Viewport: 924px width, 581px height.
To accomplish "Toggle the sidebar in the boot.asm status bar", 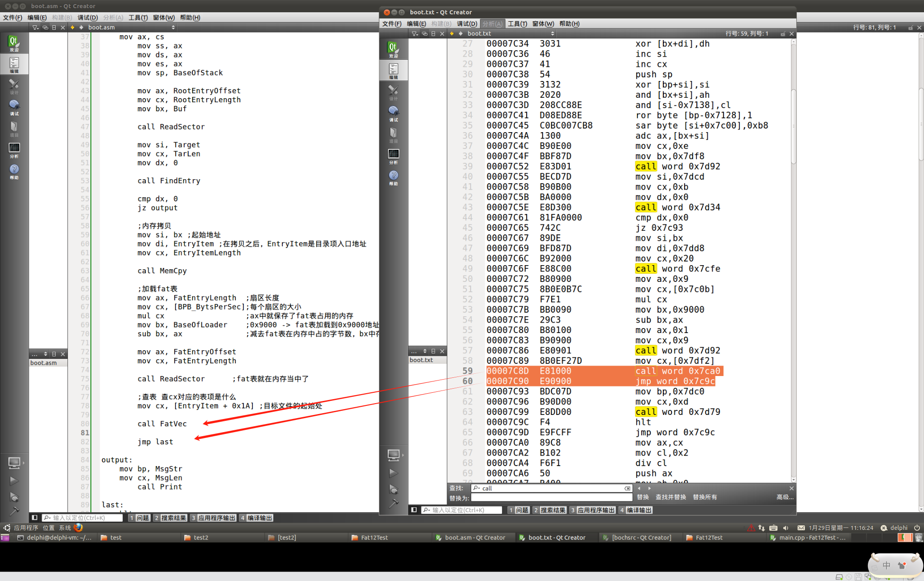I will (34, 518).
